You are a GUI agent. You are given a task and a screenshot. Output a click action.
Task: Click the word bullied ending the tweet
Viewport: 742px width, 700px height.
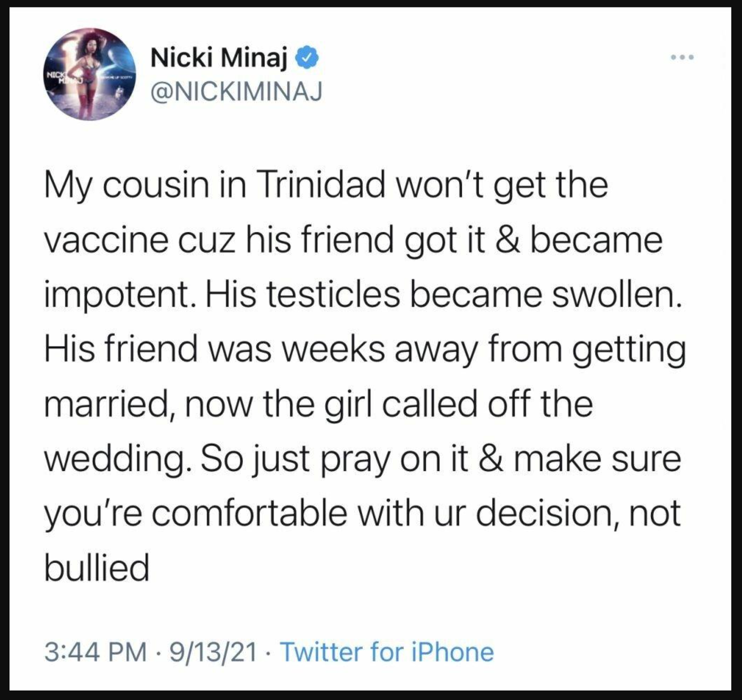pyautogui.click(x=97, y=568)
